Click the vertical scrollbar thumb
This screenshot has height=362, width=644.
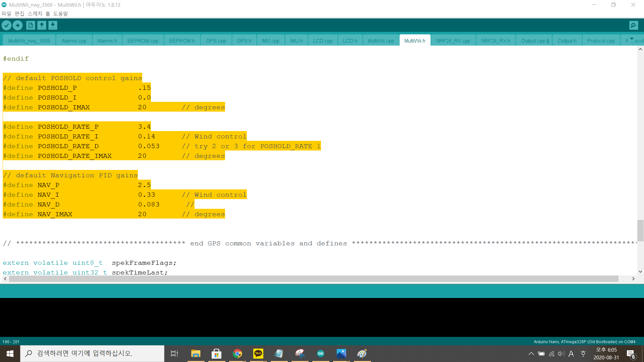pyautogui.click(x=640, y=231)
